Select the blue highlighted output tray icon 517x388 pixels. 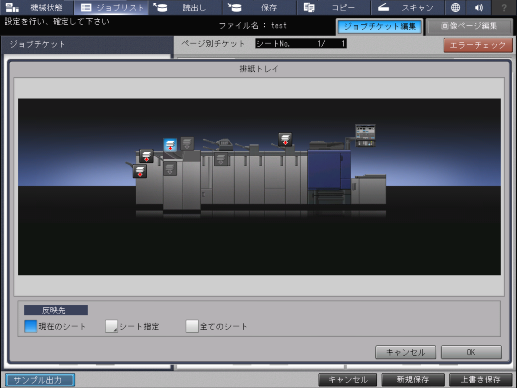pyautogui.click(x=170, y=145)
